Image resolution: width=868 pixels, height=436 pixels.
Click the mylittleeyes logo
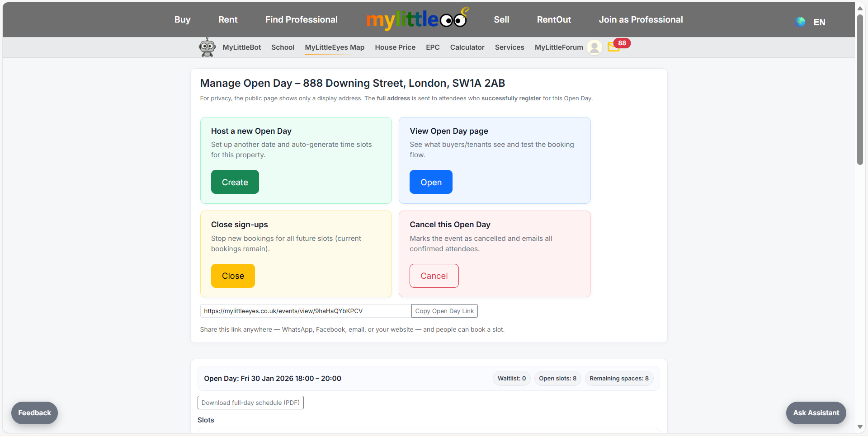tap(417, 19)
